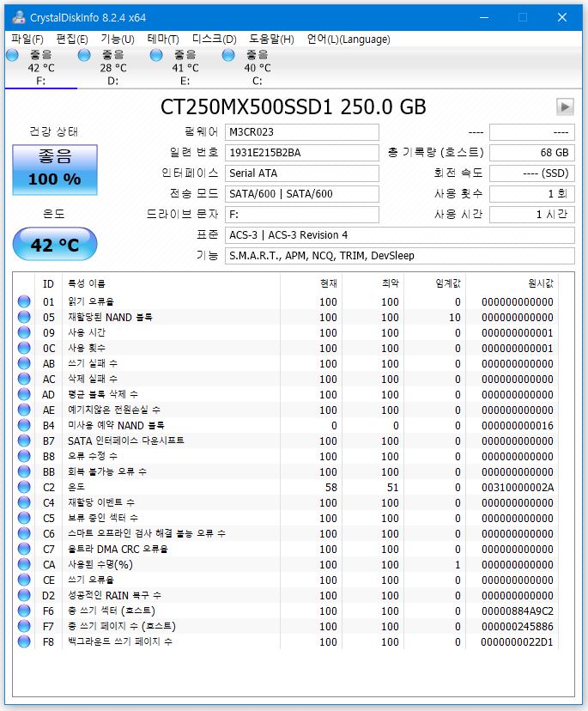Image resolution: width=588 pixels, height=711 pixels.
Task: Select the D: drive tab at 28 °C
Action: pyautogui.click(x=113, y=68)
